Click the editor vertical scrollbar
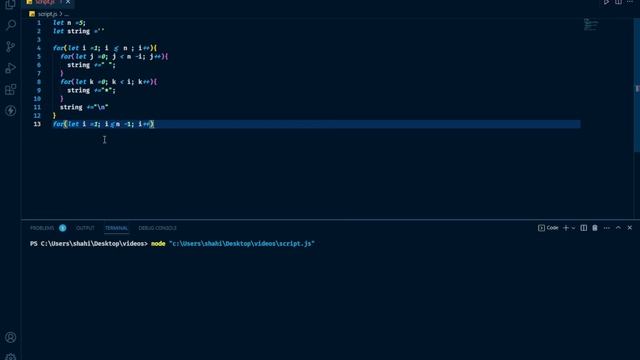The width and height of the screenshot is (640, 360). coord(637,86)
